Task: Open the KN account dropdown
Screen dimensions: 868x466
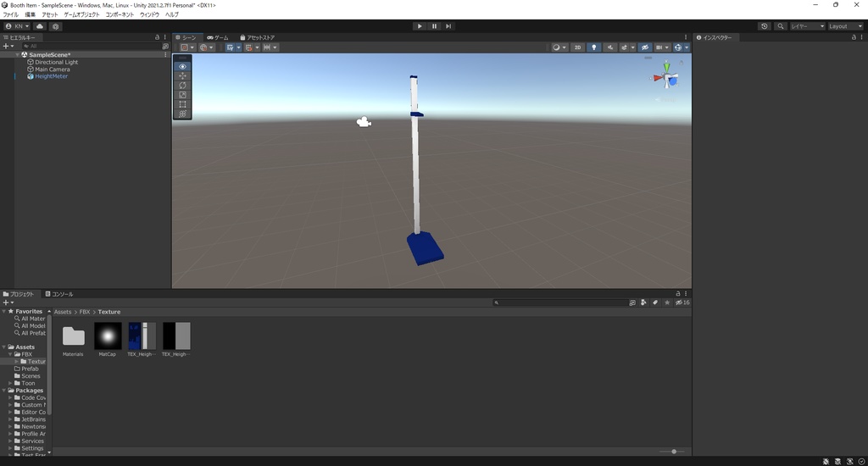Action: tap(17, 26)
